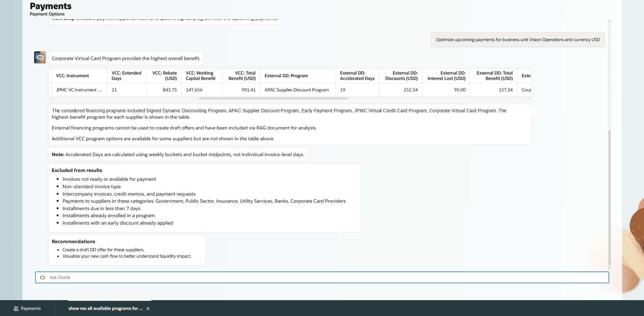
Task: Click 'Installments due in less than 7 days'
Action: (101, 208)
